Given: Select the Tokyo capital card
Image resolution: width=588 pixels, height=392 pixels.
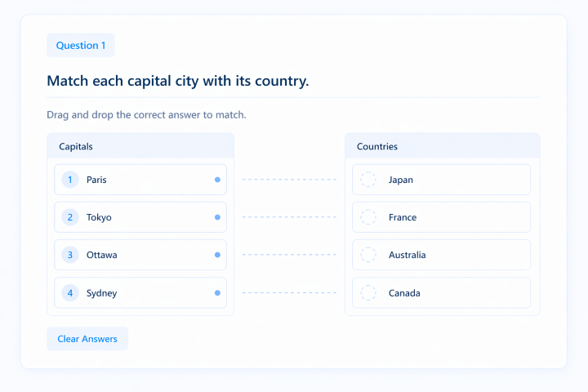Looking at the screenshot, I should (x=140, y=217).
